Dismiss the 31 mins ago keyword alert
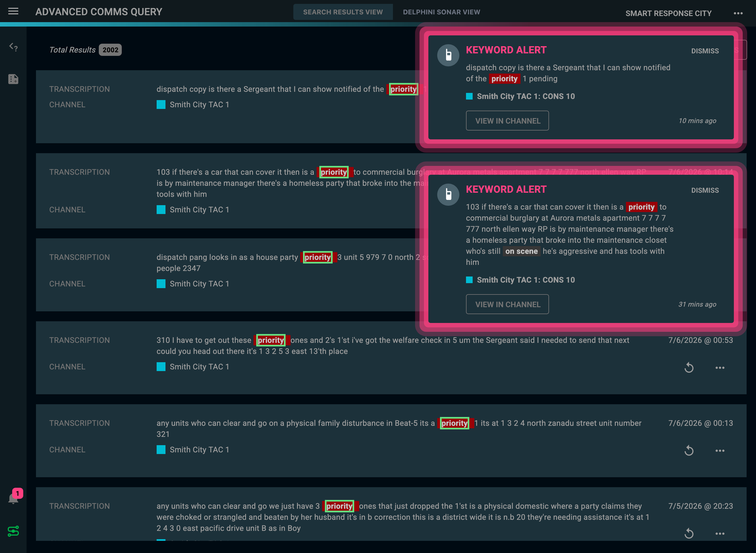 click(705, 190)
